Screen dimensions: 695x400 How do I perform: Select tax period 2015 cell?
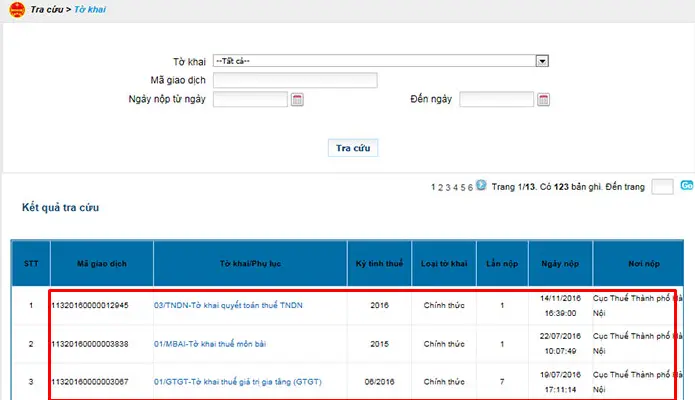[x=379, y=344]
